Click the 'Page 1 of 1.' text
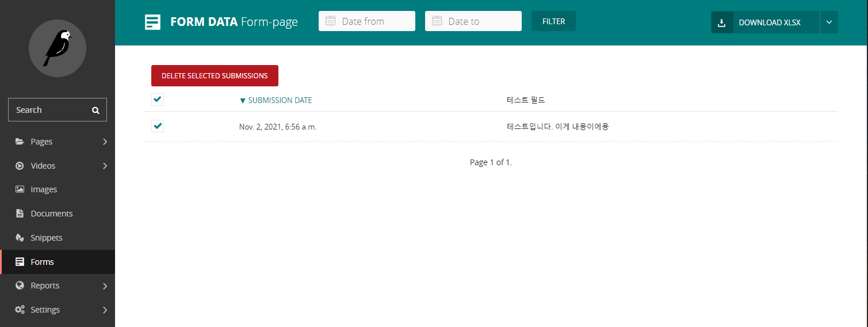The width and height of the screenshot is (868, 327). tap(491, 162)
